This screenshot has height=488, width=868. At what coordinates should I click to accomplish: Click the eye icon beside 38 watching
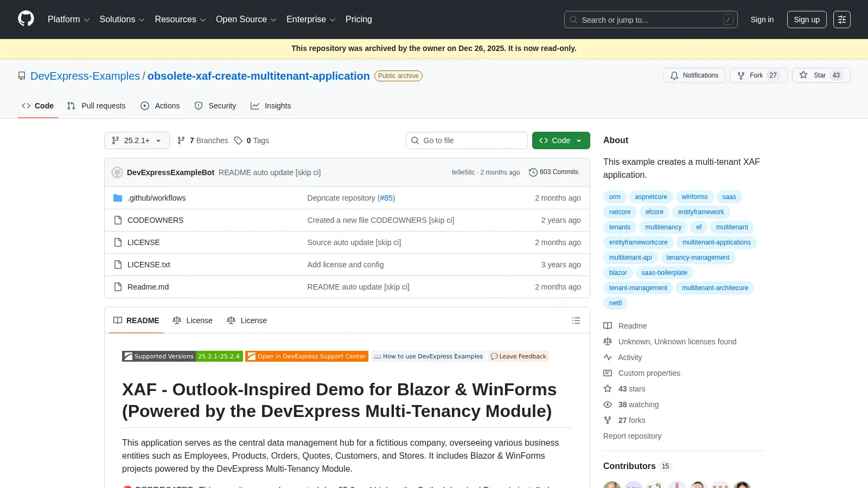[608, 404]
